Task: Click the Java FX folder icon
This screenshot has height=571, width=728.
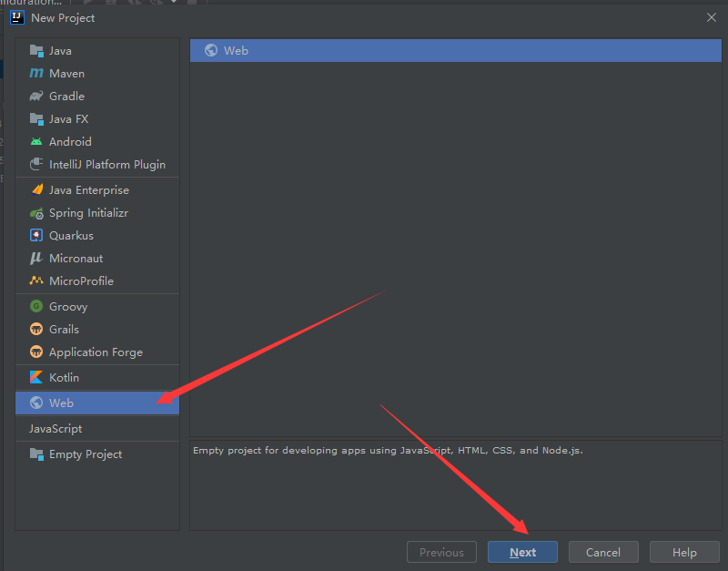Action: [x=36, y=119]
